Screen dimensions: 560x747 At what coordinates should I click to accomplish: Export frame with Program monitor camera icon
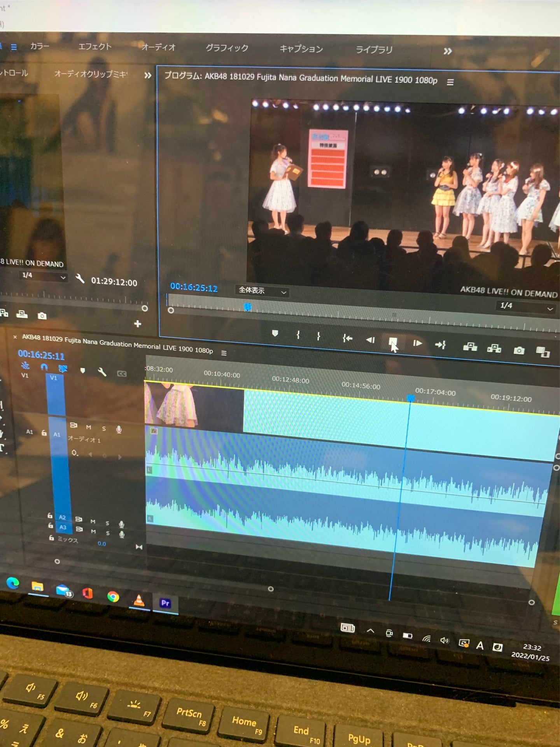coord(519,350)
